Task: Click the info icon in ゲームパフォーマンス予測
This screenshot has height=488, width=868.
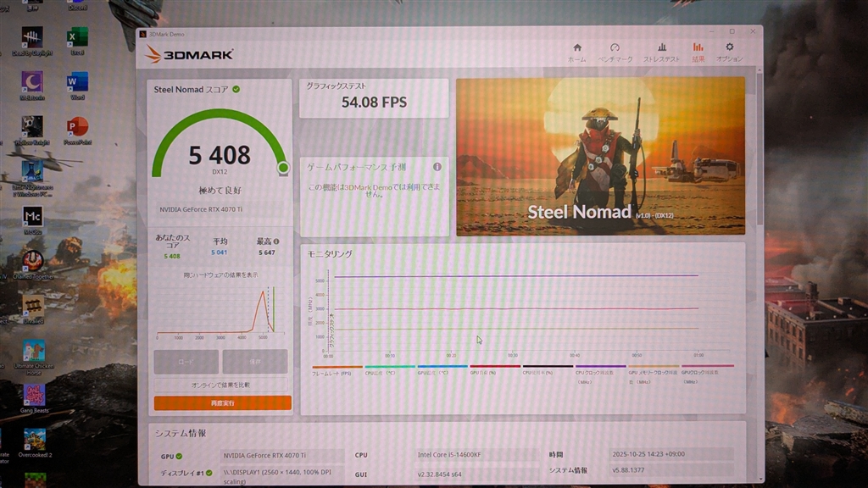Action: (437, 167)
